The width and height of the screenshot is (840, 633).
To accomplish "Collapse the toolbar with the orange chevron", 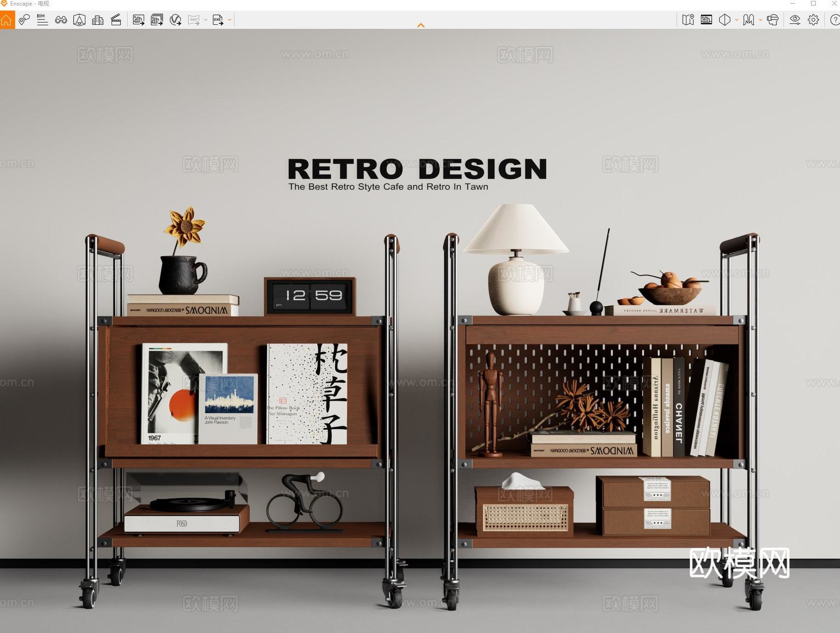I will [421, 26].
